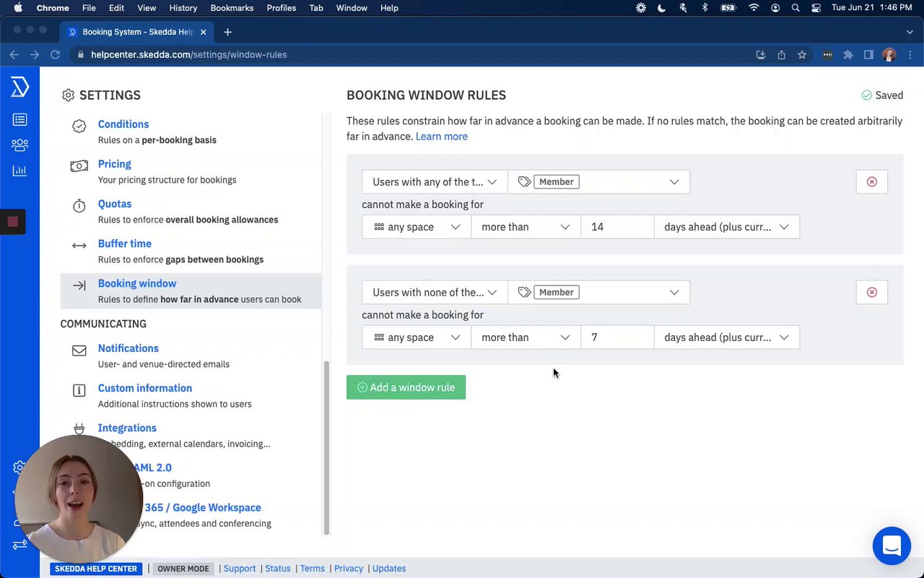924x578 pixels.
Task: Open the View menu
Action: pyautogui.click(x=147, y=8)
